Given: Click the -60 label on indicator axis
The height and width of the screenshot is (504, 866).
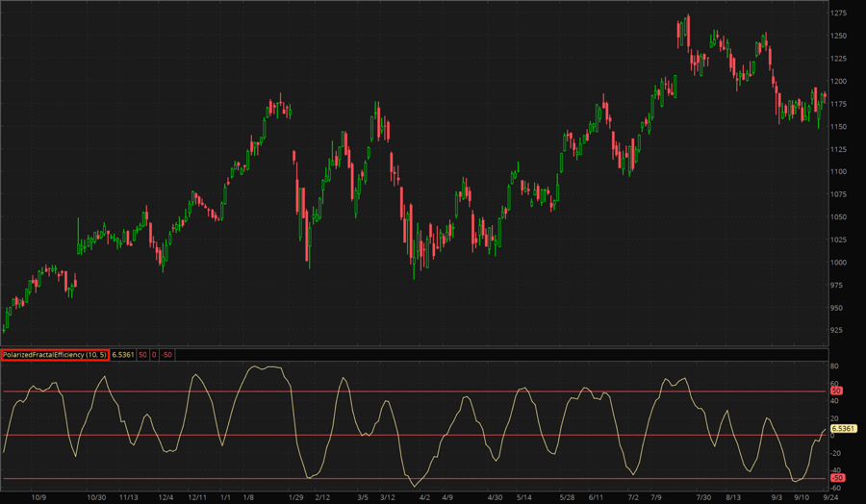Looking at the screenshot, I should point(836,488).
